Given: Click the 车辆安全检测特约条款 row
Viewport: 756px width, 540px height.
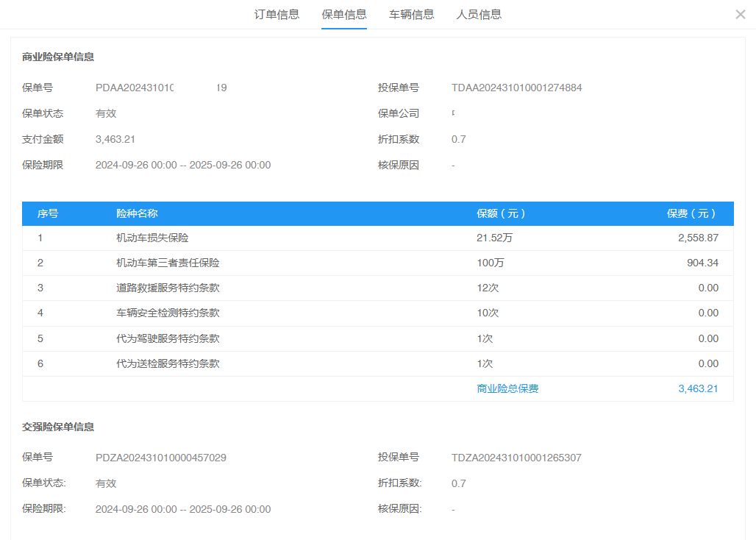Looking at the screenshot, I should [168, 313].
